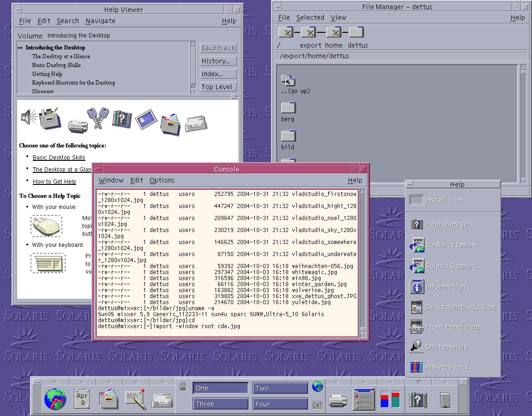
Task: Click the keys icon in the Help Viewer graphic
Action: pos(98,118)
